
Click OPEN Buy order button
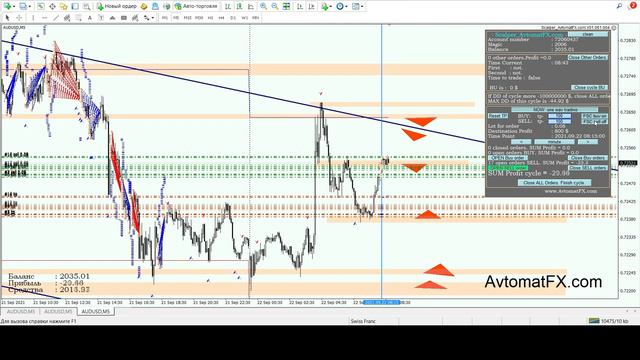click(x=508, y=158)
